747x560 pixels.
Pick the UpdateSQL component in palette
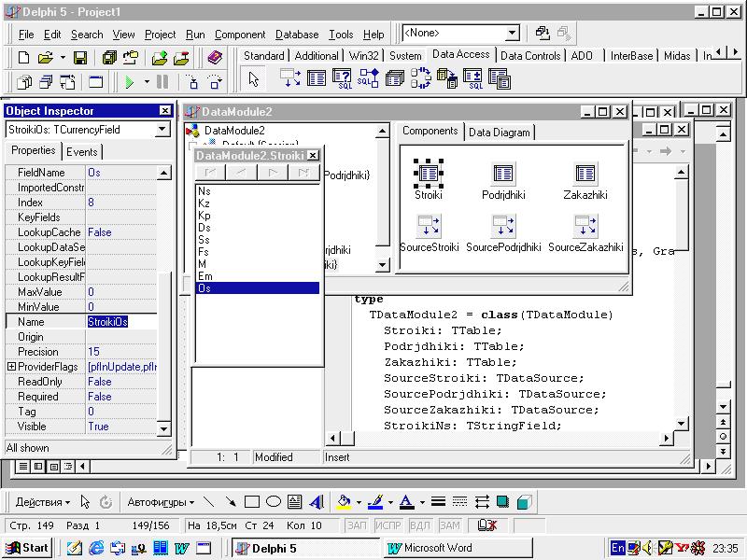coord(473,78)
